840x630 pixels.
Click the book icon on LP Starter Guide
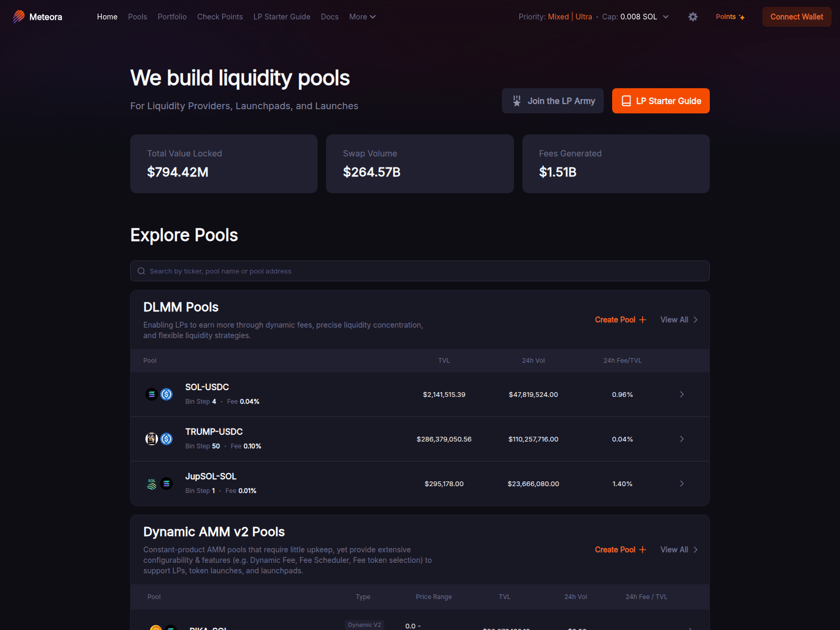626,101
